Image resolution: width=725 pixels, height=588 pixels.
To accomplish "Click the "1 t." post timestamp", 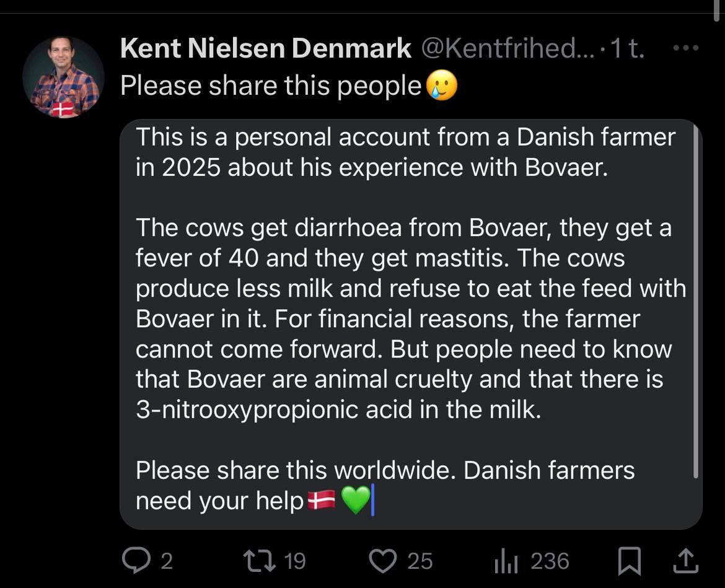I will tap(627, 48).
